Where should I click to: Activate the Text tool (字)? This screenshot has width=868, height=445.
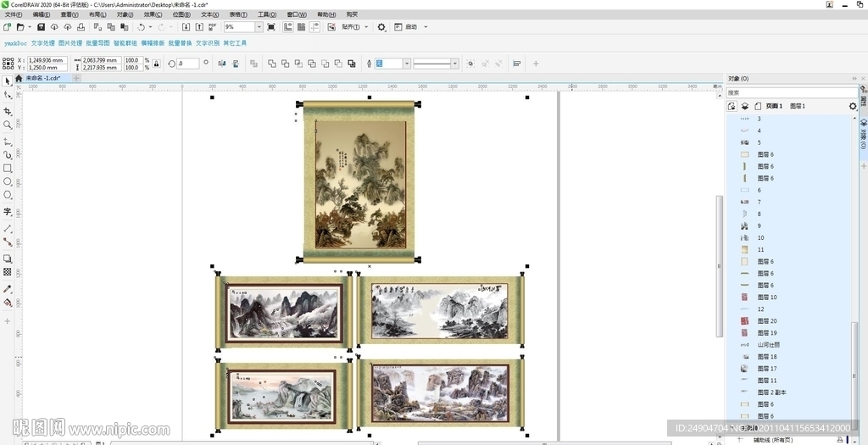pyautogui.click(x=8, y=212)
